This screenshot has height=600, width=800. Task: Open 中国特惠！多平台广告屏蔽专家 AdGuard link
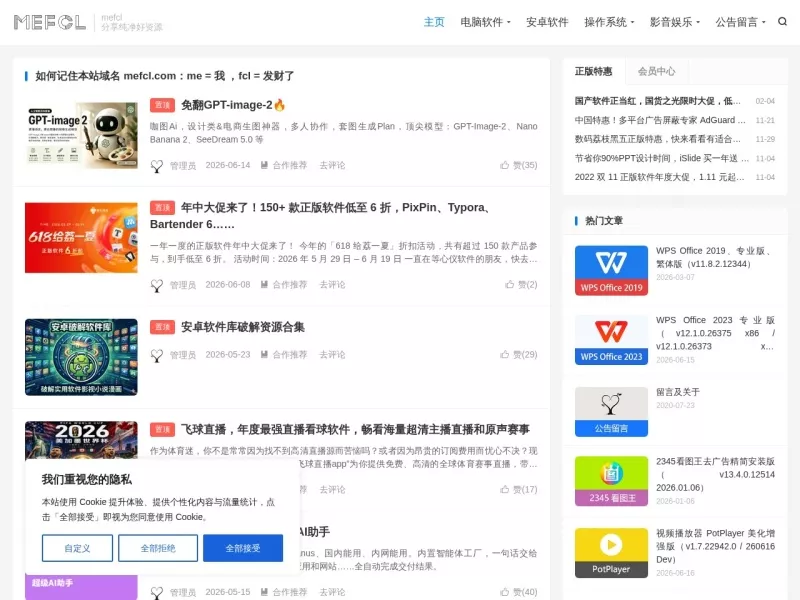(x=660, y=120)
